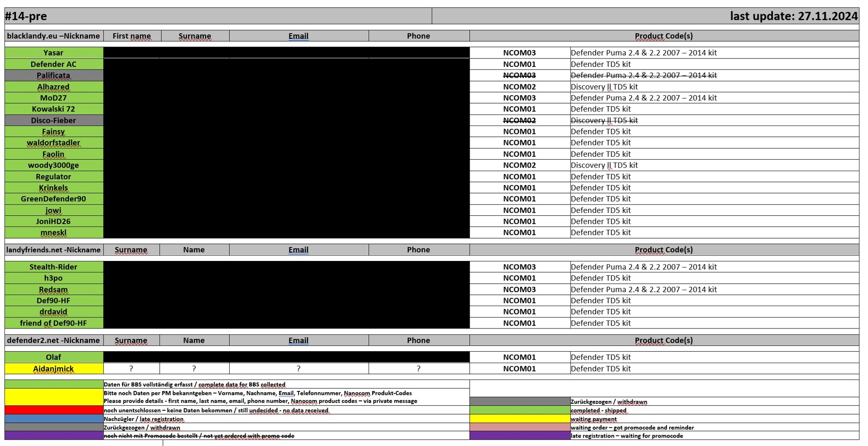Select the struck-through NCOM03 in Palificata's row
This screenshot has height=446, width=868.
[519, 75]
